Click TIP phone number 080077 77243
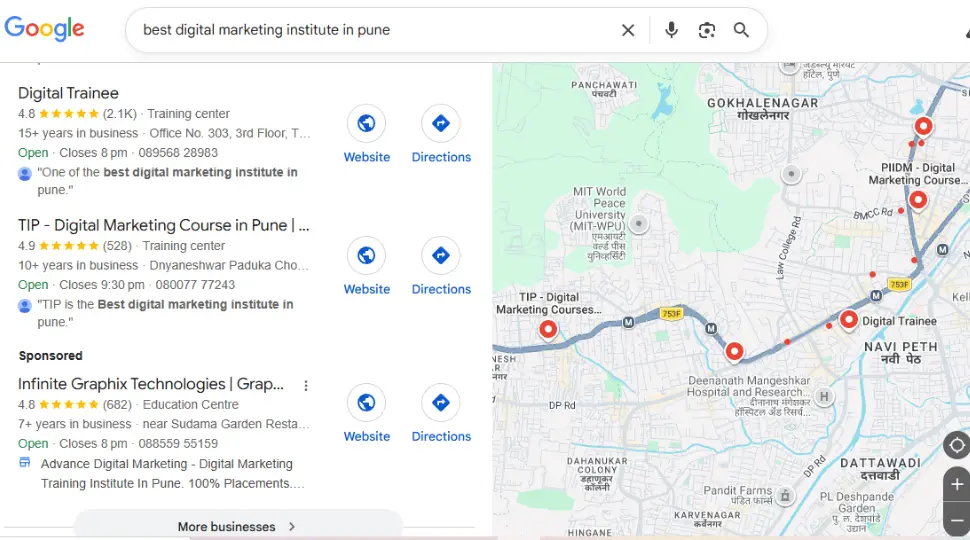This screenshot has height=540, width=970. [195, 285]
